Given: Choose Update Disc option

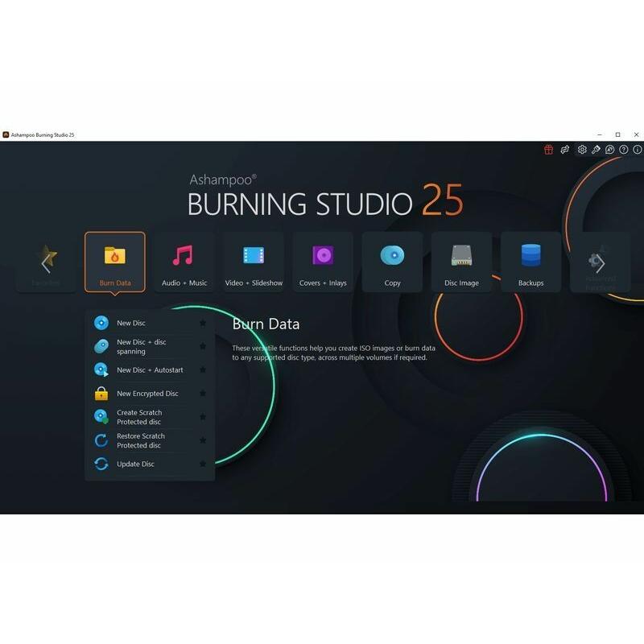Looking at the screenshot, I should coord(150,464).
